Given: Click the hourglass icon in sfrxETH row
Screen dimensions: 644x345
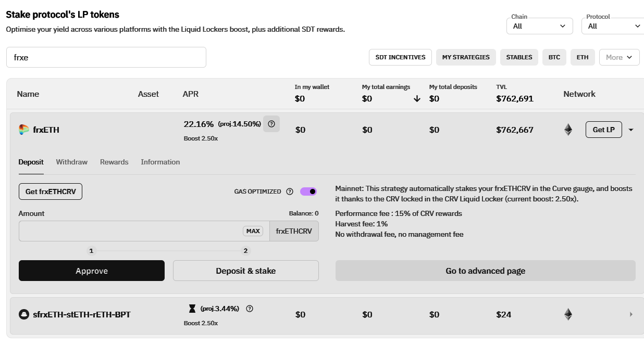Looking at the screenshot, I should (192, 309).
